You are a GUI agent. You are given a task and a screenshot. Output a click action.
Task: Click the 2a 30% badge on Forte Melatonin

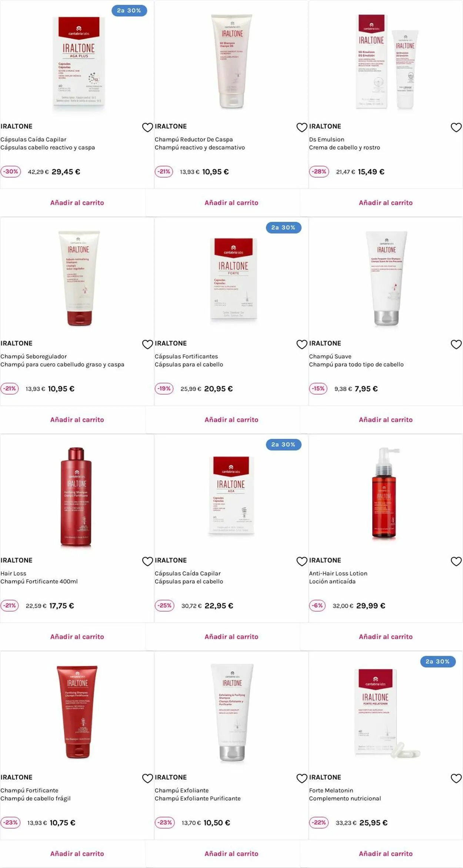tap(438, 661)
